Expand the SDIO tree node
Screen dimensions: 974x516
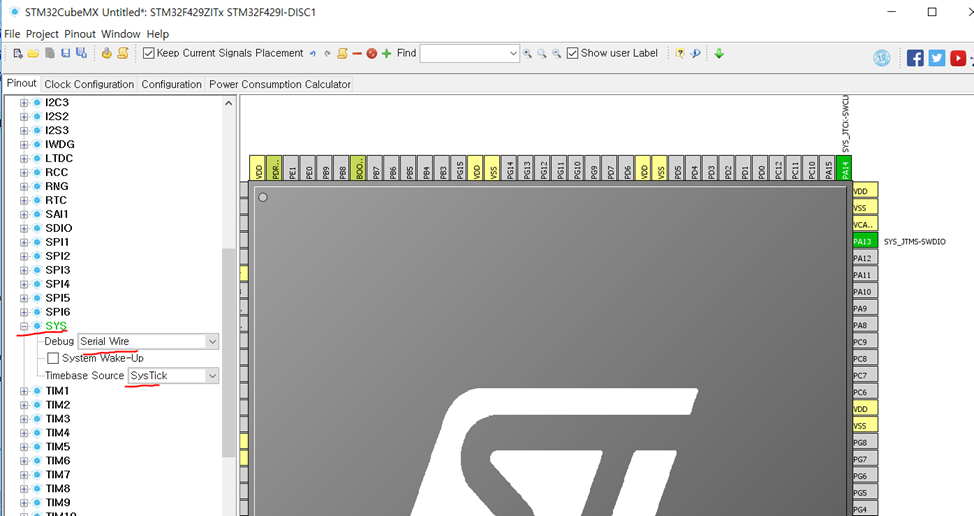pyautogui.click(x=24, y=229)
